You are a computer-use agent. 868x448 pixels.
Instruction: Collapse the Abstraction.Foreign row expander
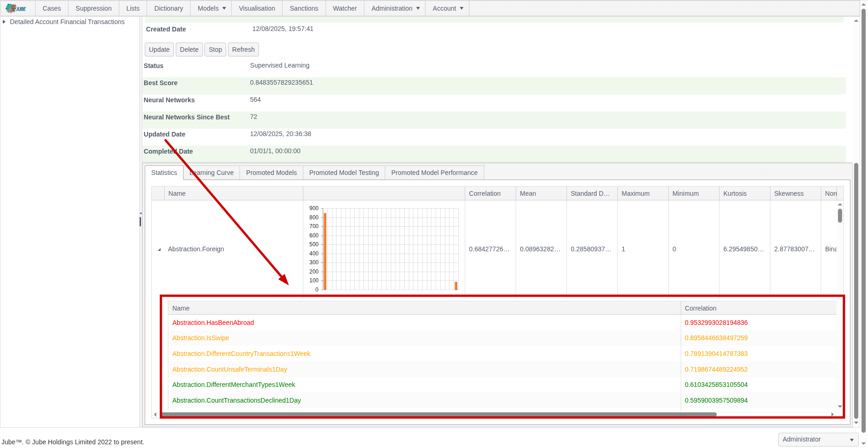coord(159,249)
